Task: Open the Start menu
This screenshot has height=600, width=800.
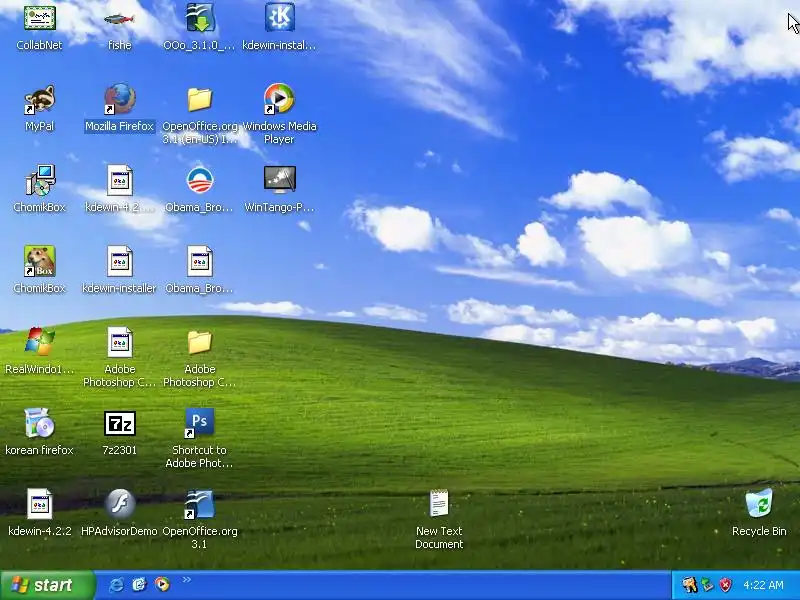Action: (x=47, y=585)
